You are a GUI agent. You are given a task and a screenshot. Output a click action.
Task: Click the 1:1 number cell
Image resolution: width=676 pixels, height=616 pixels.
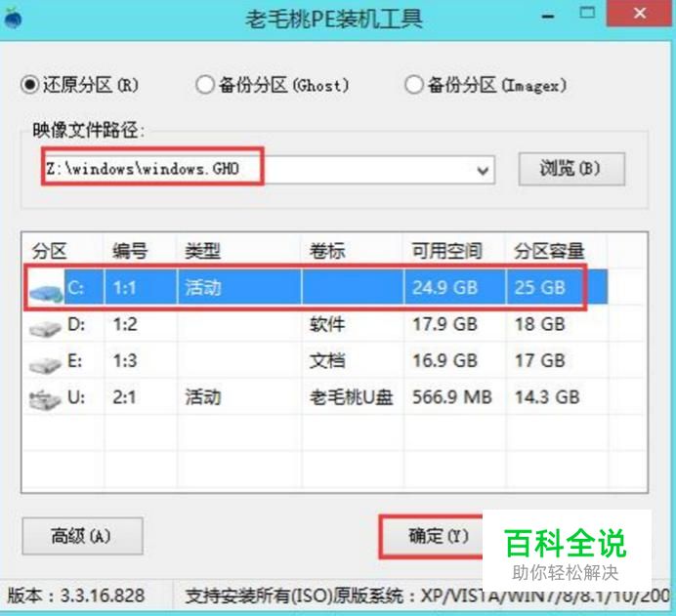pos(125,288)
